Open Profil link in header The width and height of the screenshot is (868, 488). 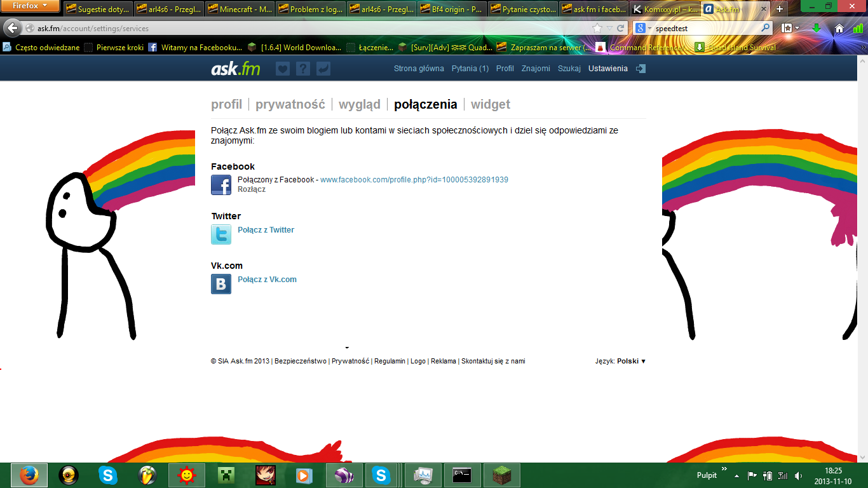coord(505,69)
